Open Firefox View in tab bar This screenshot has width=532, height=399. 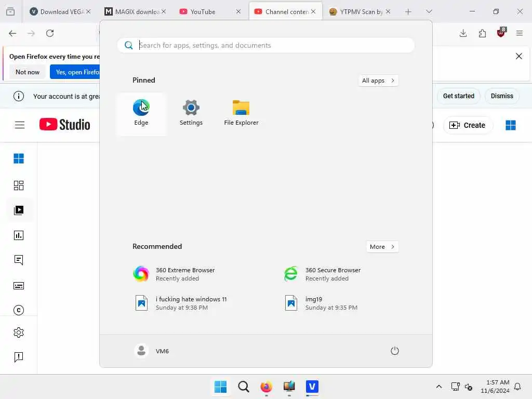(x=10, y=11)
